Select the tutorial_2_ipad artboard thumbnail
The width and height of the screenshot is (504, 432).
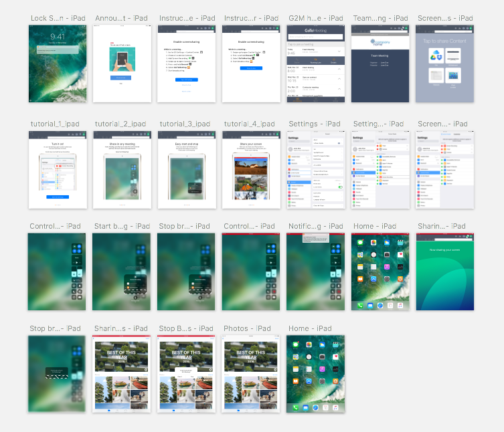tap(122, 170)
